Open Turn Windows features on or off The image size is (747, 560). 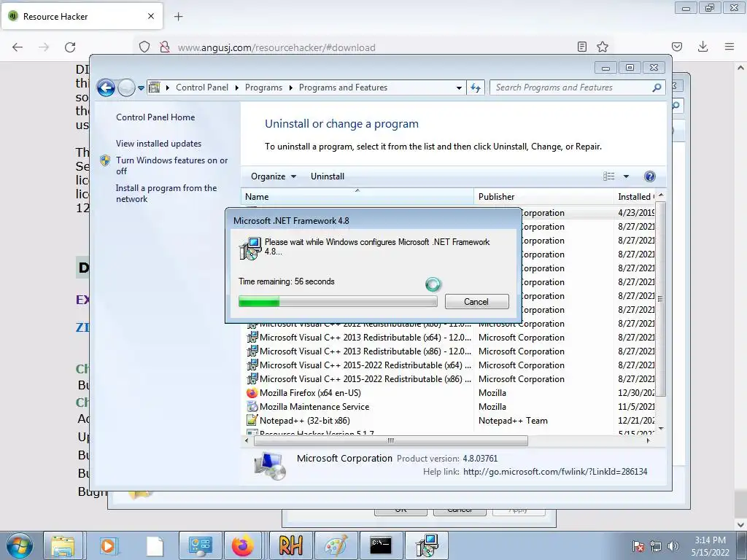(172, 166)
